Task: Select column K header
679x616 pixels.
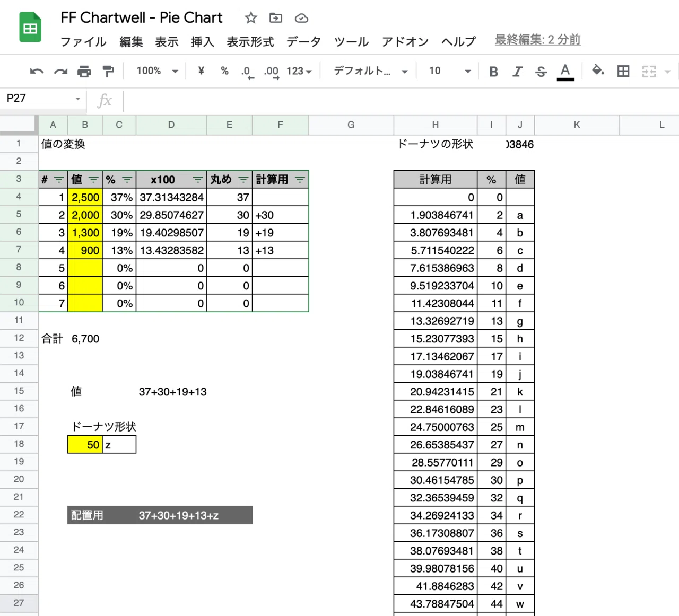Action: click(577, 125)
